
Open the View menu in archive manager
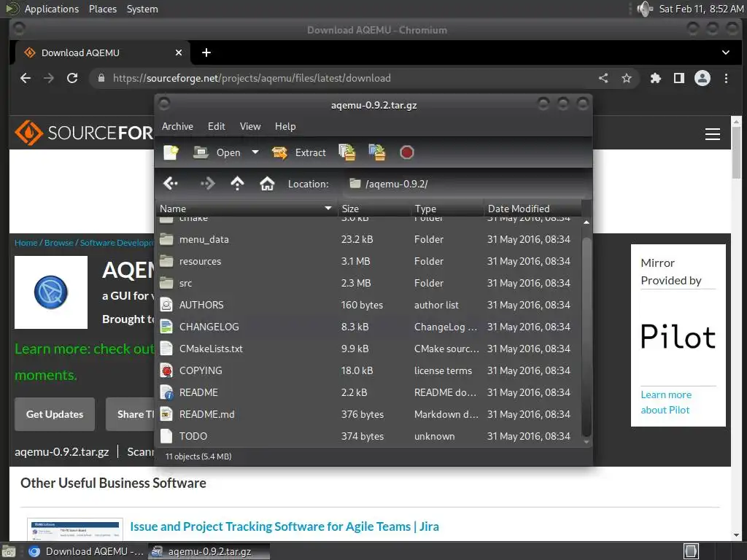pos(250,126)
